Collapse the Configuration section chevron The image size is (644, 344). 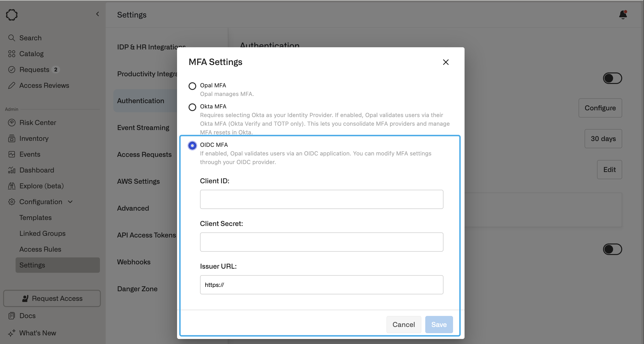[70, 202]
